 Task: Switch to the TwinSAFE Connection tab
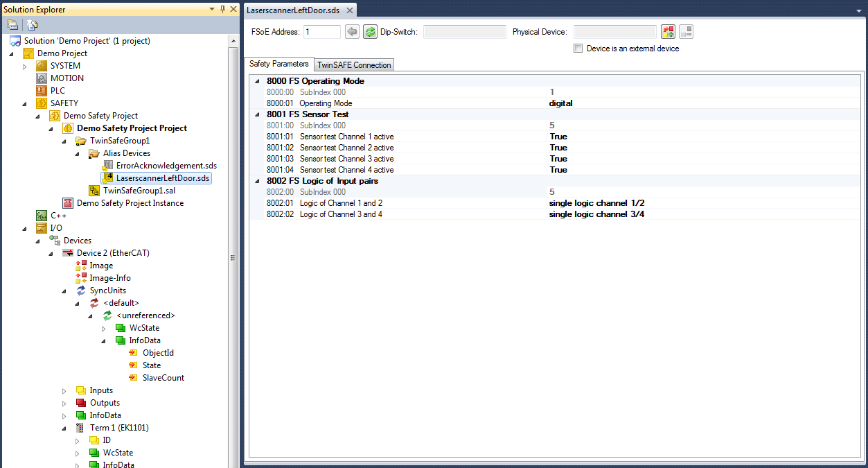coord(354,64)
